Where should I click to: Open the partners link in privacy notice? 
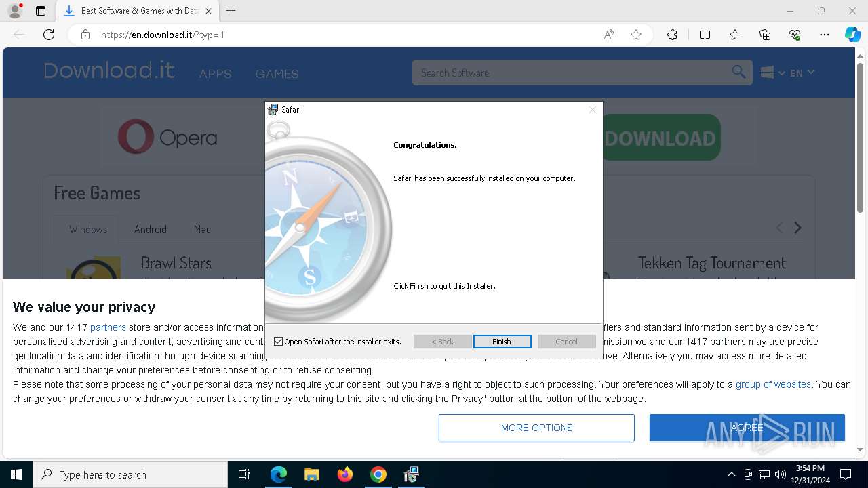pos(108,327)
